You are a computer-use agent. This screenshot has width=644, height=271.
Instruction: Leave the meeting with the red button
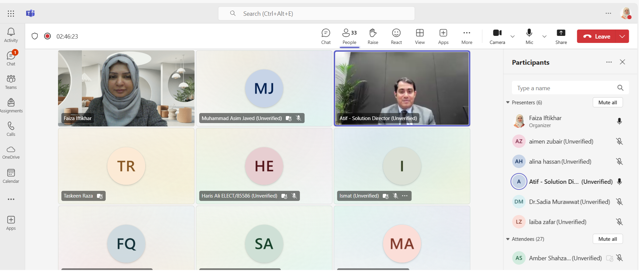[597, 36]
